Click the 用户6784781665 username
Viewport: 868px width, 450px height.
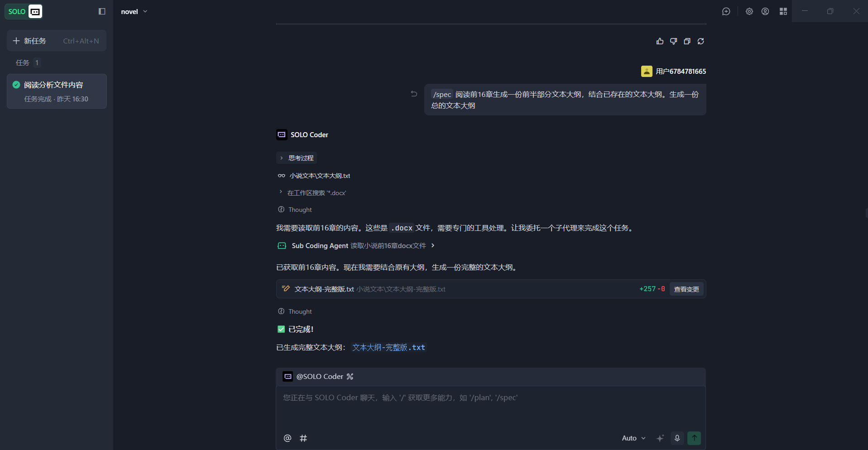click(x=681, y=71)
